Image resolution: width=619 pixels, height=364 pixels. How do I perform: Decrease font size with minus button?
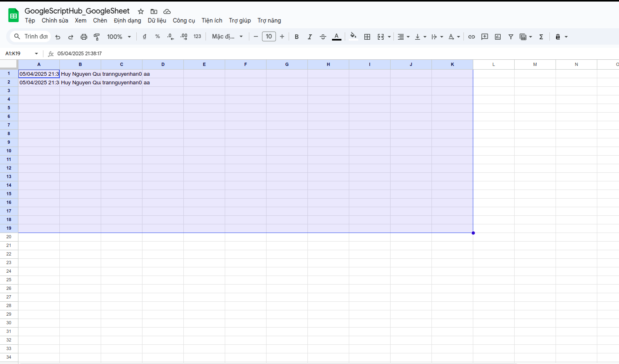coord(256,37)
